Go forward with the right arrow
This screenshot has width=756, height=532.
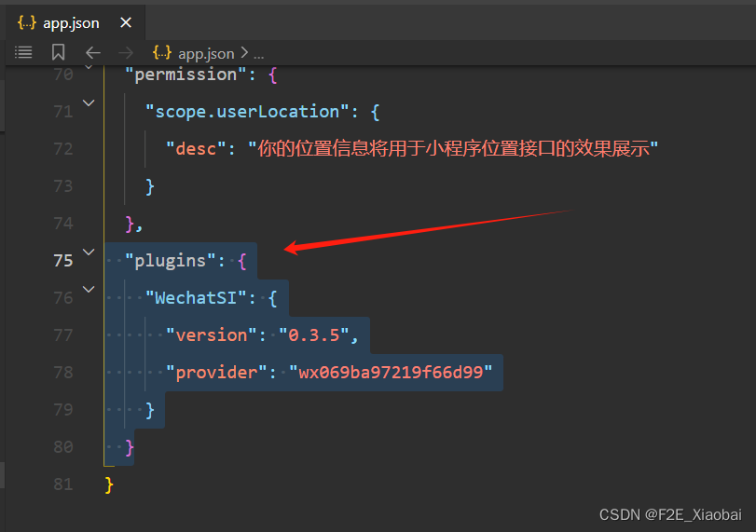tap(126, 52)
